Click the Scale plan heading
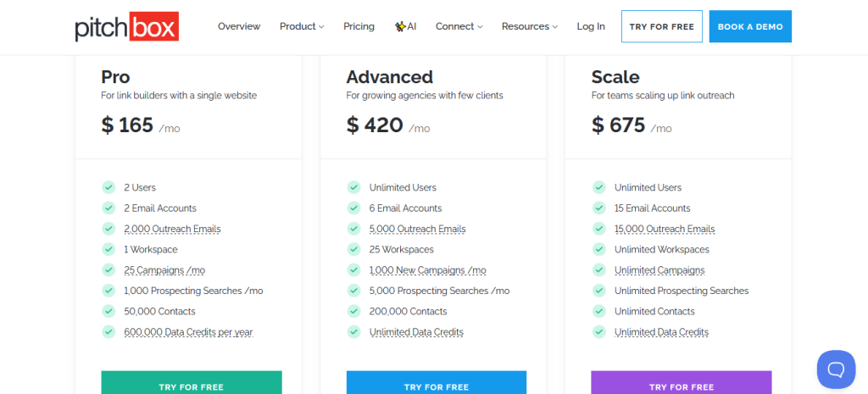Viewport: 868px width, 394px height. [x=615, y=76]
